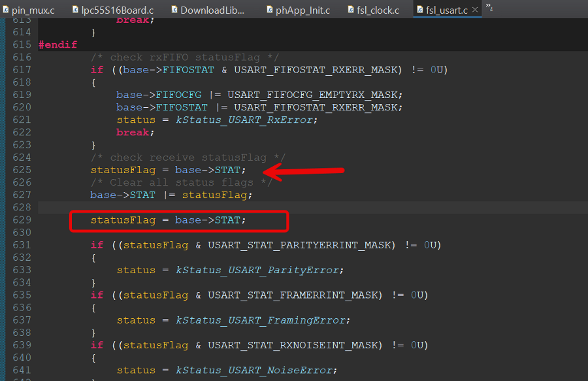Screen dimensions: 588x381
Task: Click kStatus_USART_ParityError on line 633
Action: point(257,271)
